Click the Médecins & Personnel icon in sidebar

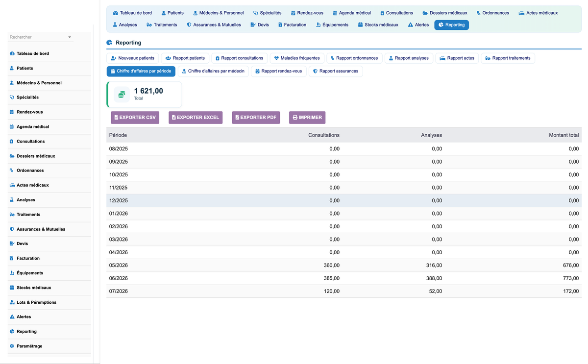click(x=12, y=83)
